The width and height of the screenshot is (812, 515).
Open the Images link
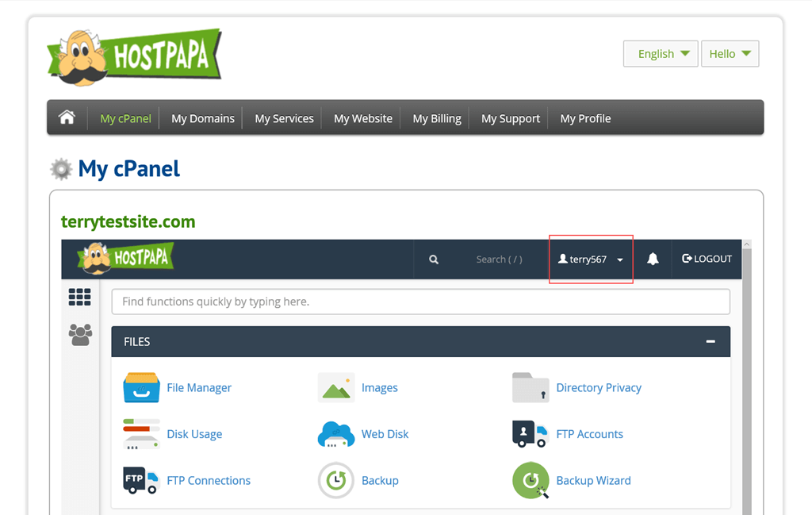pos(380,387)
